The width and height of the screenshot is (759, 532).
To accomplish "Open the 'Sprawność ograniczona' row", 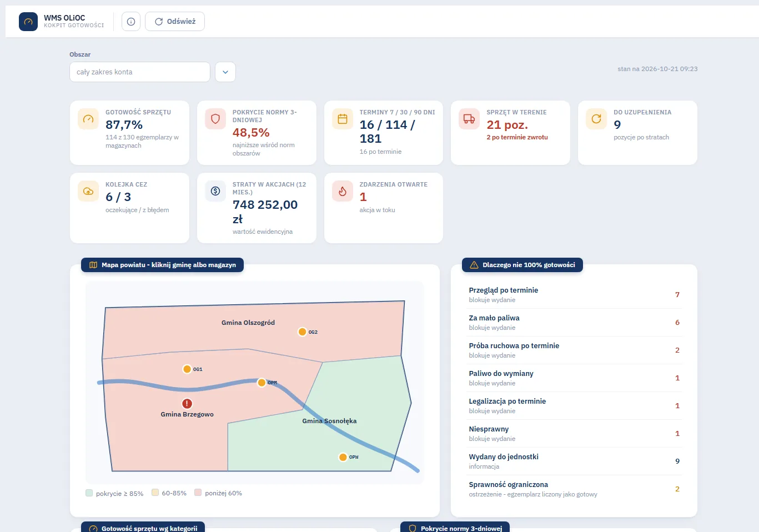I will pos(574,489).
